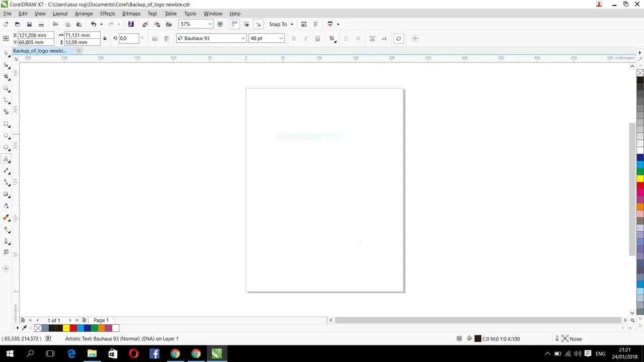Go to the last page arrow
This screenshot has height=362, width=644.
pyautogui.click(x=76, y=320)
